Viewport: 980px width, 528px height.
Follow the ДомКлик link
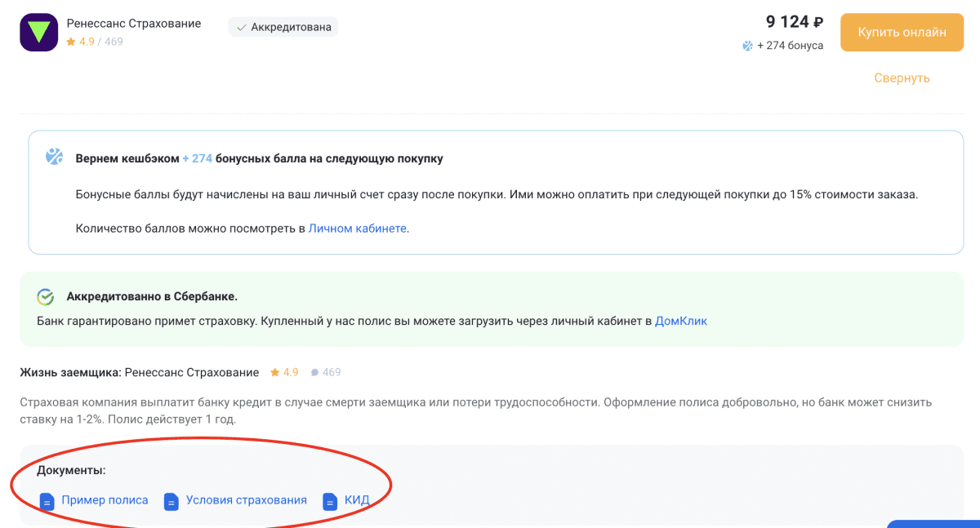[681, 322]
